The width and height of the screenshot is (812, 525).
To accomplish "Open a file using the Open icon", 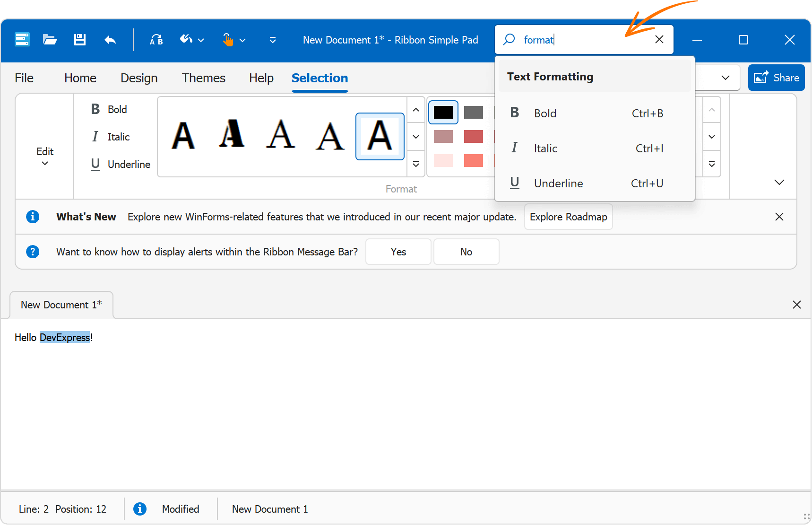I will click(x=50, y=39).
